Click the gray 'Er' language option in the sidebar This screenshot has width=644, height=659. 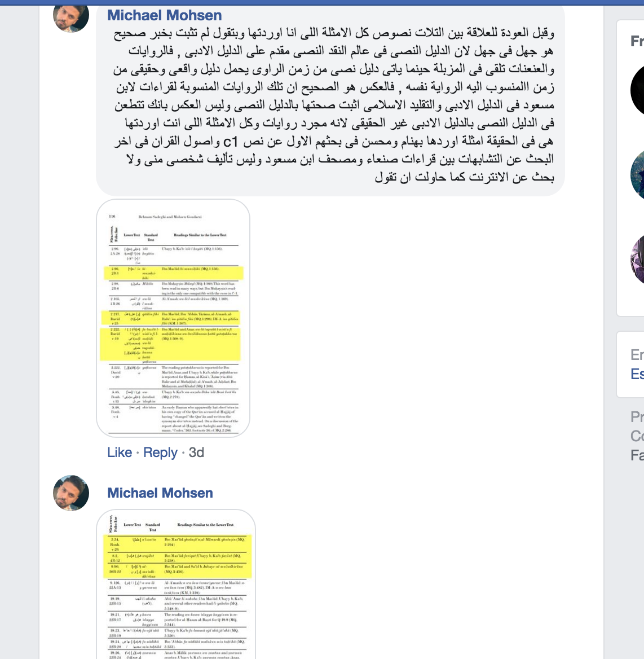coord(637,355)
